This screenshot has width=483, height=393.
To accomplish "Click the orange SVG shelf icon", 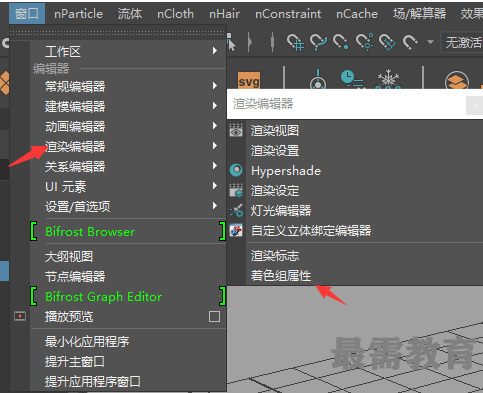I will [249, 80].
